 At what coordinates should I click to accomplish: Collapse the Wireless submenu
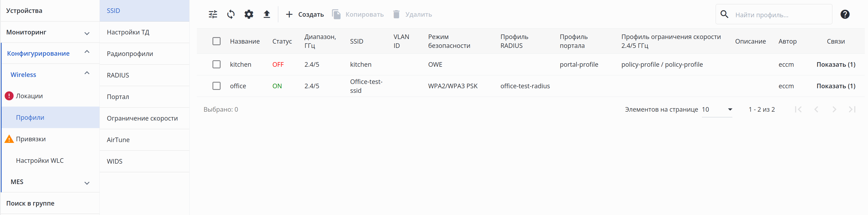click(x=87, y=73)
